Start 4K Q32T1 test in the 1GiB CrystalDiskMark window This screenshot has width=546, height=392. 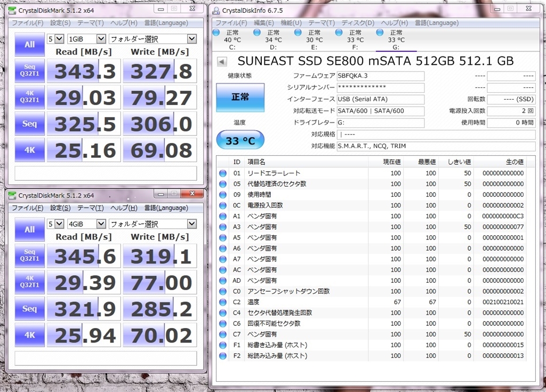(30, 97)
